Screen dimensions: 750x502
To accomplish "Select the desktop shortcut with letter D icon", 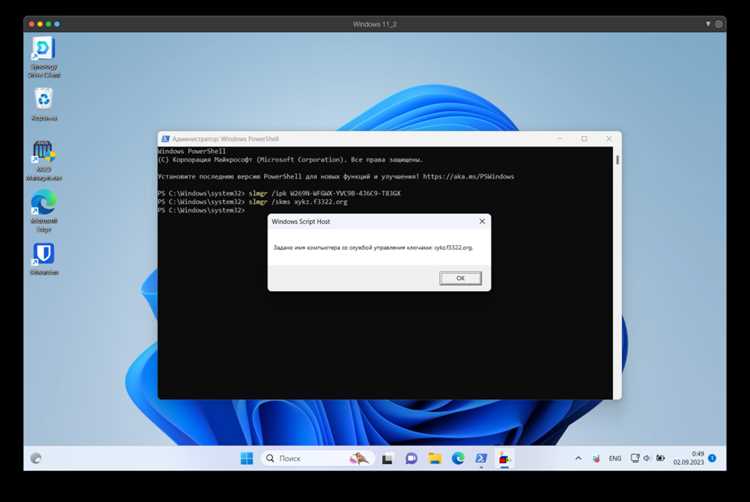I will coord(44,57).
